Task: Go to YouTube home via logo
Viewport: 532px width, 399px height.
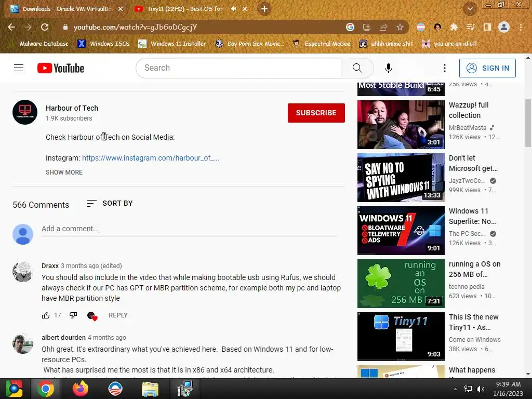Action: 61,68
